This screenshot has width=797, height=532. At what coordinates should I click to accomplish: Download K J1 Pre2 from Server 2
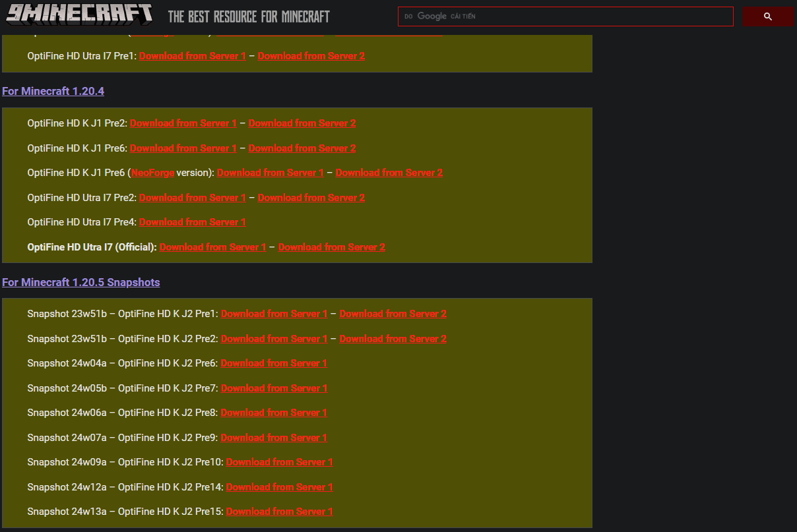click(302, 123)
